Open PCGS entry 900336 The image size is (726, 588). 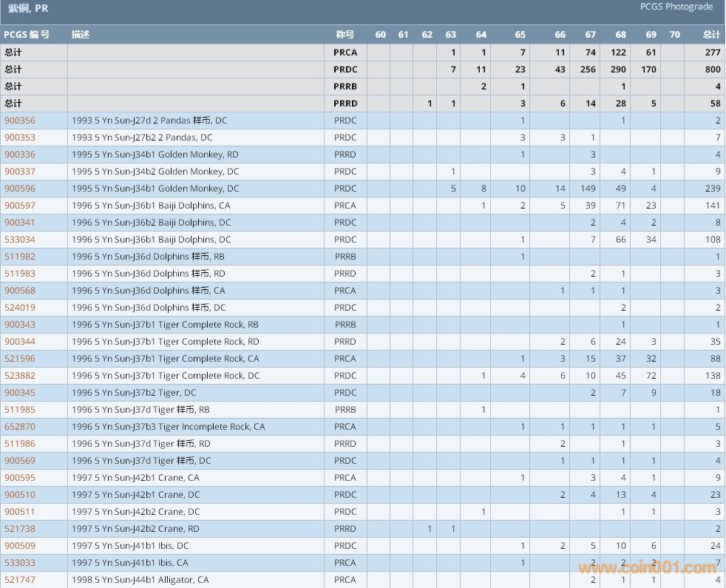20,155
